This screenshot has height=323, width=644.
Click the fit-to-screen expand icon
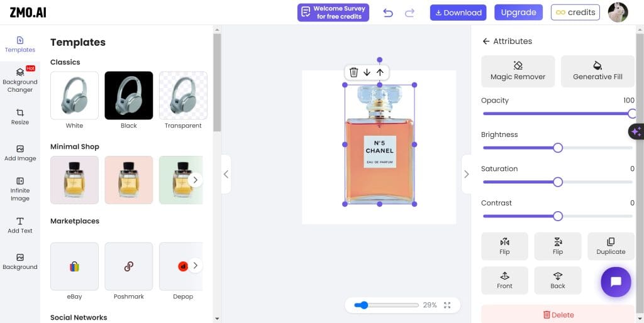(447, 305)
